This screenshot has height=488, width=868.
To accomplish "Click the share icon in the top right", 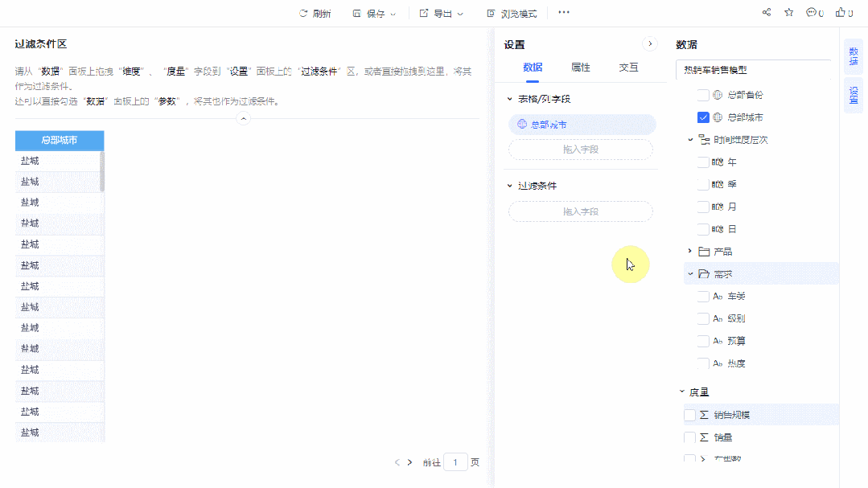I will [766, 12].
